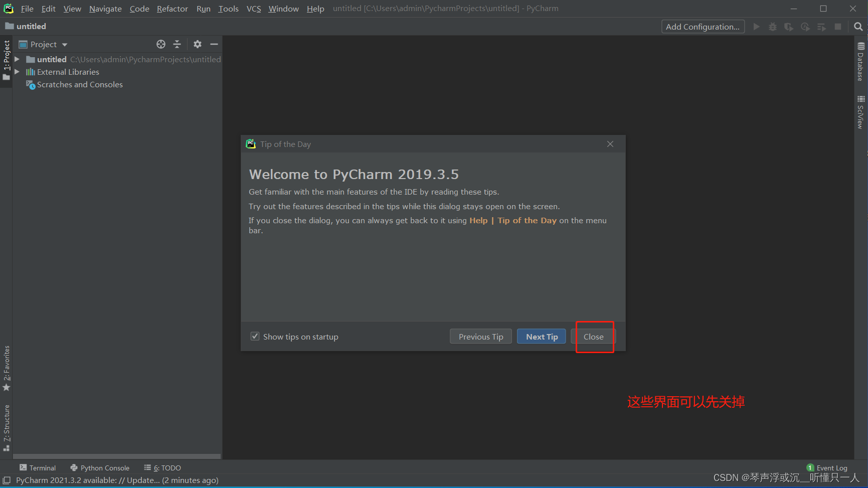Open the Project view dropdown
Image resolution: width=868 pixels, height=488 pixels.
point(43,44)
